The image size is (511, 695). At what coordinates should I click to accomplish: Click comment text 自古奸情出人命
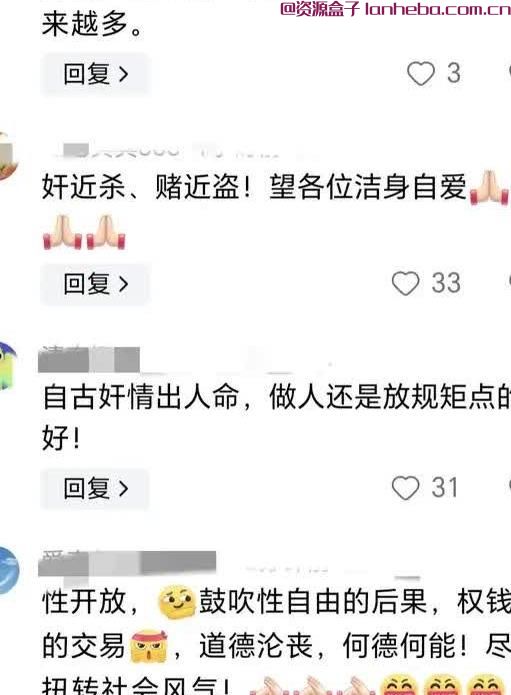point(141,397)
